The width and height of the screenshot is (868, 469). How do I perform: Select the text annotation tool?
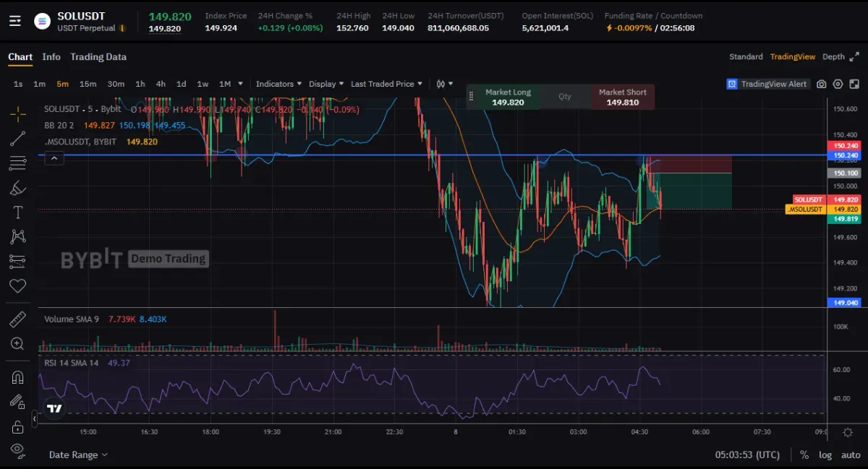[17, 212]
